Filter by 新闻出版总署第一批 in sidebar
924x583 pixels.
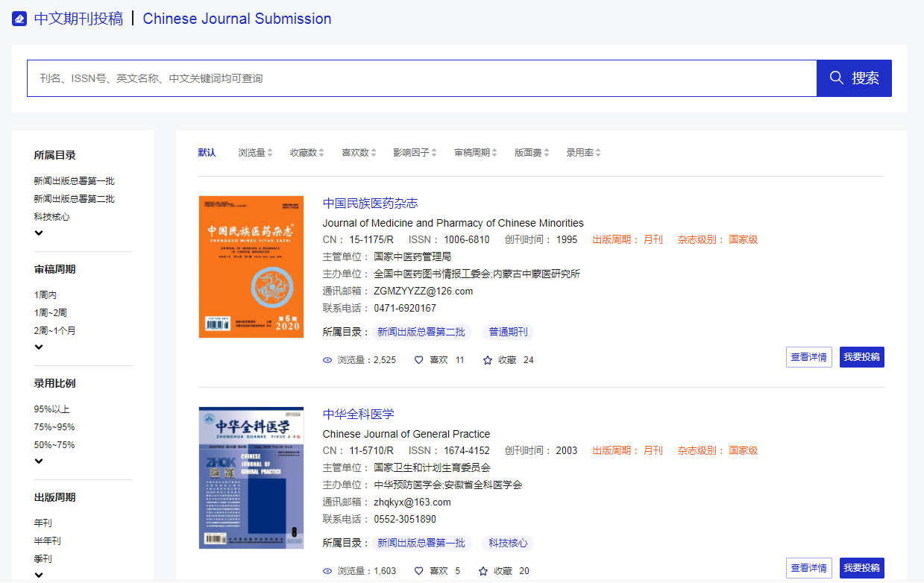pos(74,181)
